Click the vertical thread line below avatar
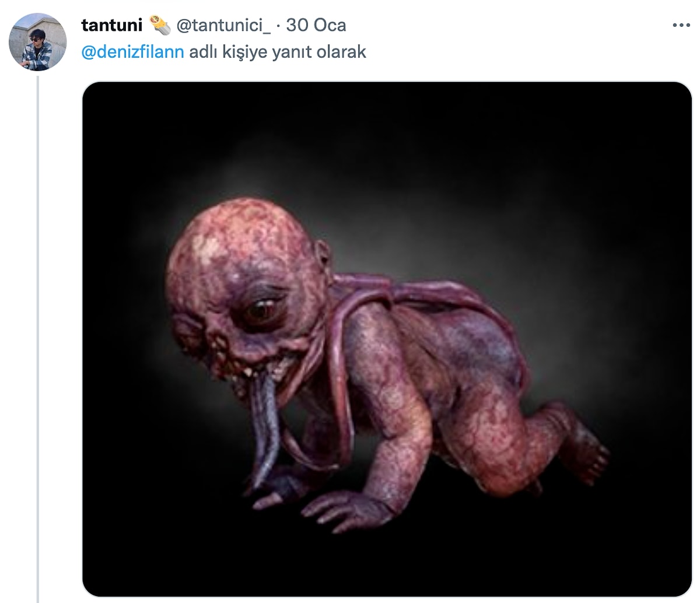Image resolution: width=700 pixels, height=603 pixels. [38, 338]
